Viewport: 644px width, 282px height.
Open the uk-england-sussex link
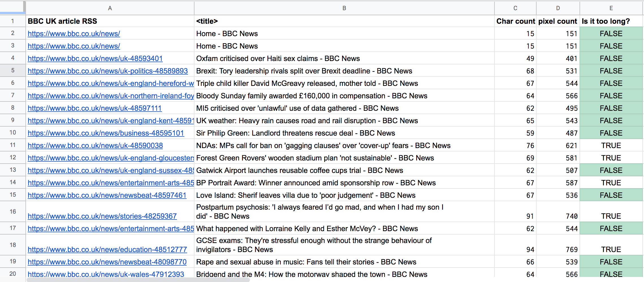111,170
